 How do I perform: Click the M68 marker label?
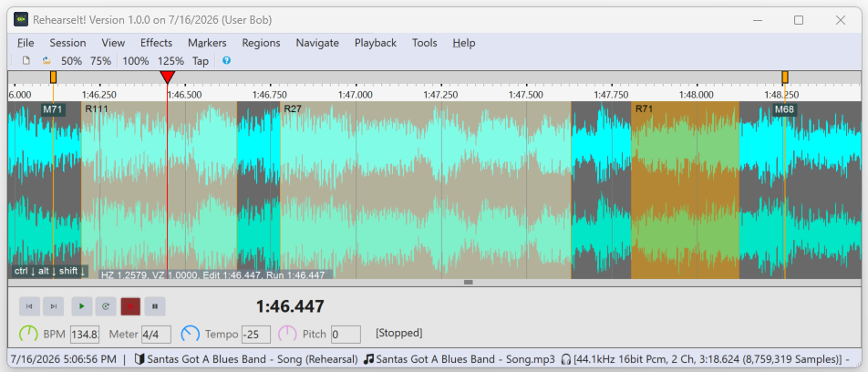coord(784,109)
